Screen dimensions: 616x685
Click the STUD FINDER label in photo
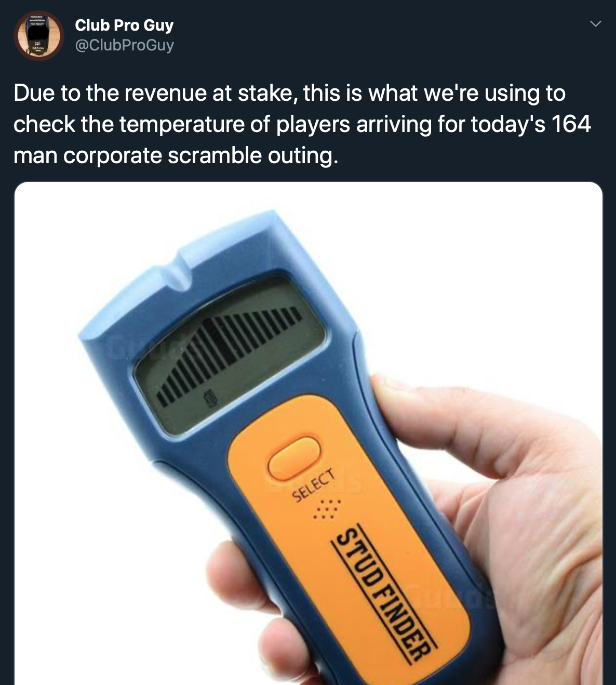point(385,593)
